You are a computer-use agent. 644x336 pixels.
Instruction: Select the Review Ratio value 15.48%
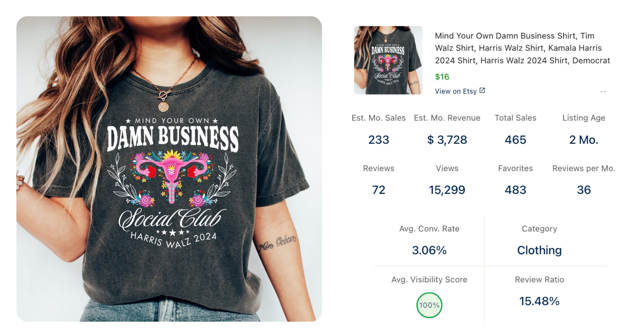[539, 301]
